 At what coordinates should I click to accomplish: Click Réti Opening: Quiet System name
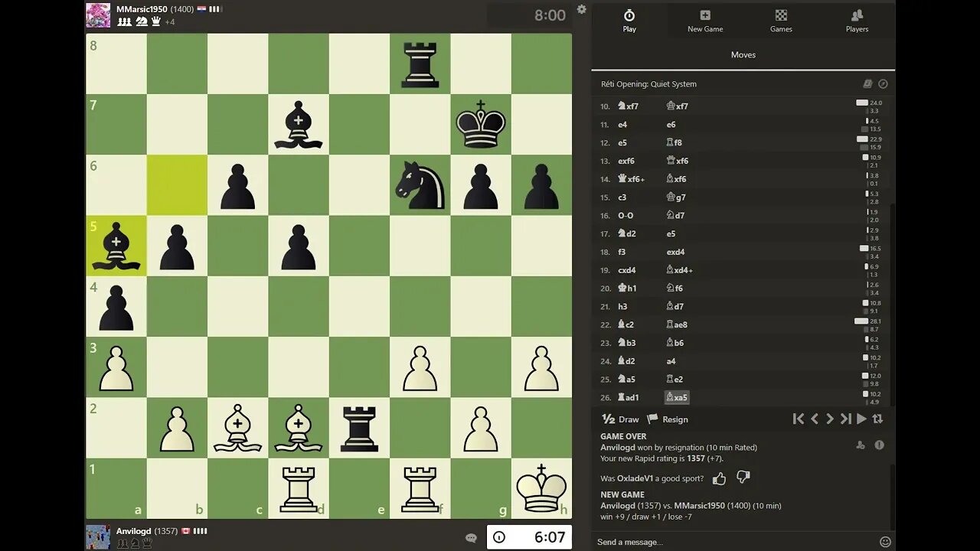coord(648,84)
